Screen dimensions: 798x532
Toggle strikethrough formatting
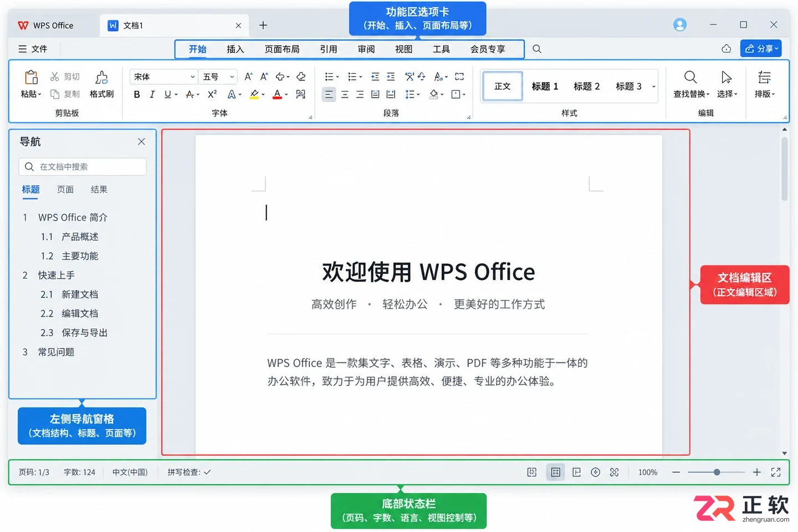click(190, 94)
